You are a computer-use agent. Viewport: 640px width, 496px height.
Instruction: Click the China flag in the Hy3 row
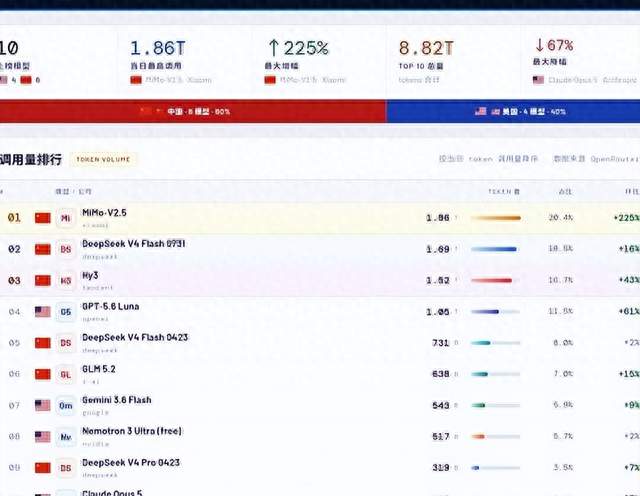(42, 280)
